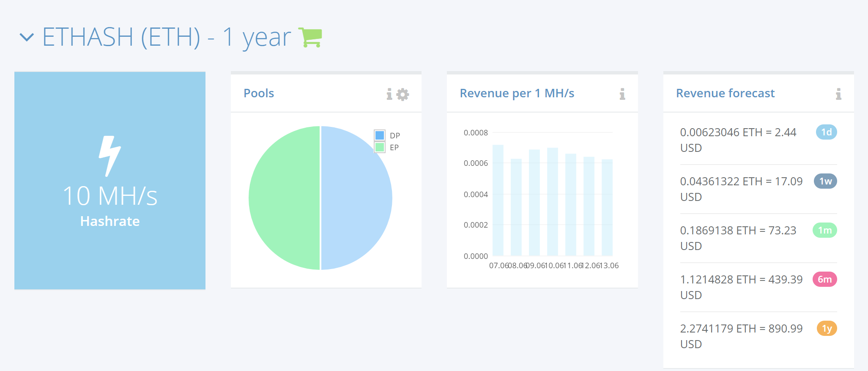Click the lightning bolt hashrate icon
The image size is (868, 371).
[110, 156]
